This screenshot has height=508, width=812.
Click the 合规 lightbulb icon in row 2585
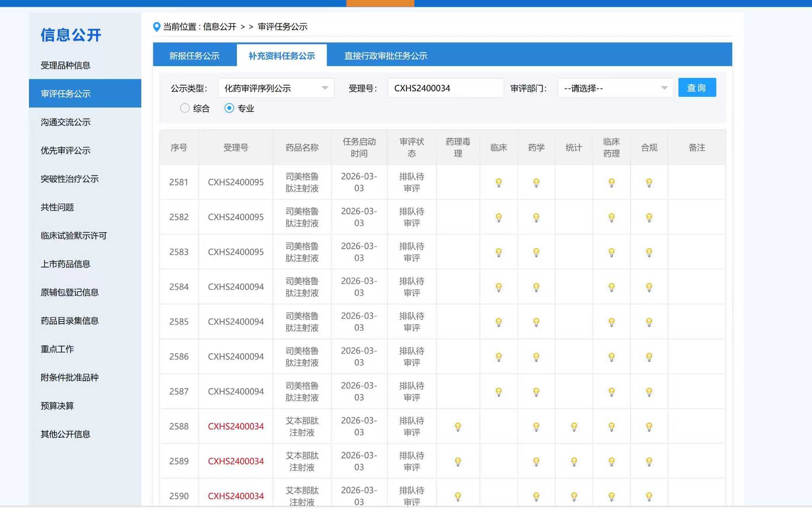[649, 322]
